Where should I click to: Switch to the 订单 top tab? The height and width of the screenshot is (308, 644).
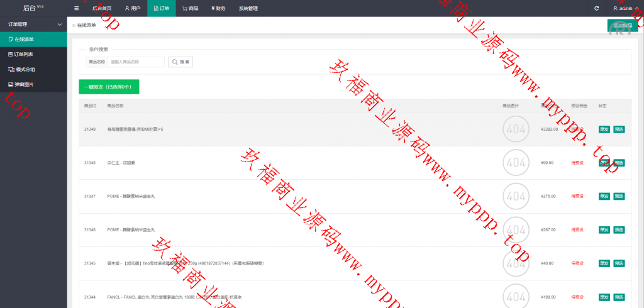point(162,8)
